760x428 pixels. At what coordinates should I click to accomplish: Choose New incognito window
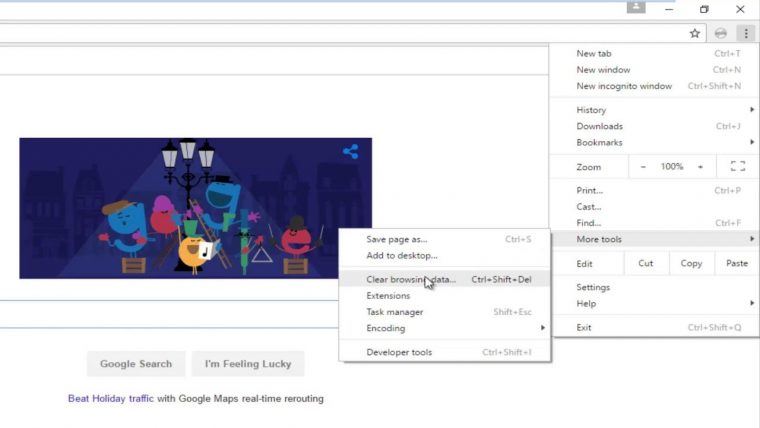[x=654, y=86]
